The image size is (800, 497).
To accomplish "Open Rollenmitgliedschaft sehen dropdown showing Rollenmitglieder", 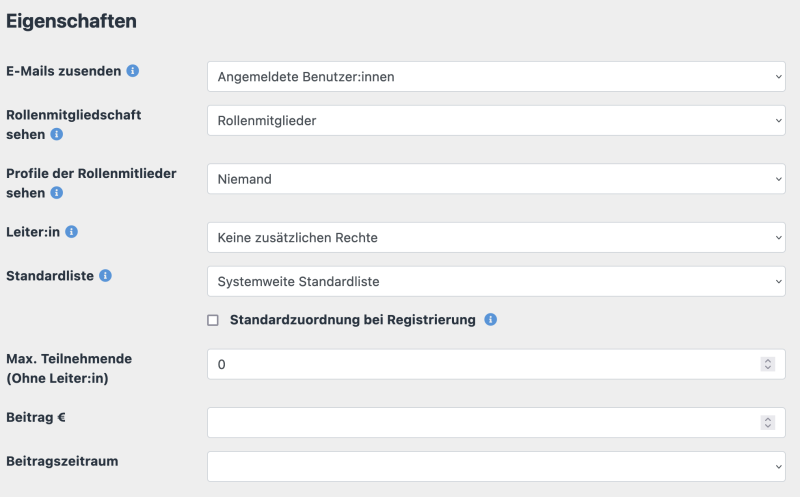I will pos(496,120).
